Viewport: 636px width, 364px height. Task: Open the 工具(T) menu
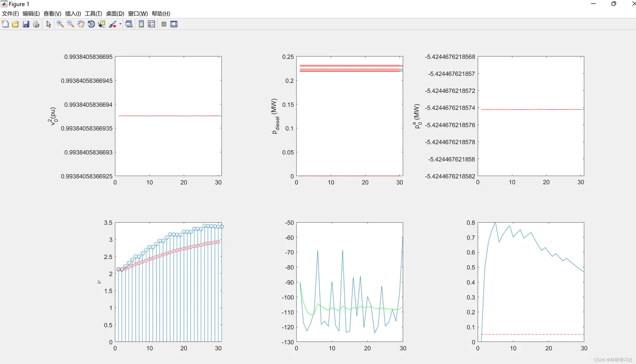[94, 14]
